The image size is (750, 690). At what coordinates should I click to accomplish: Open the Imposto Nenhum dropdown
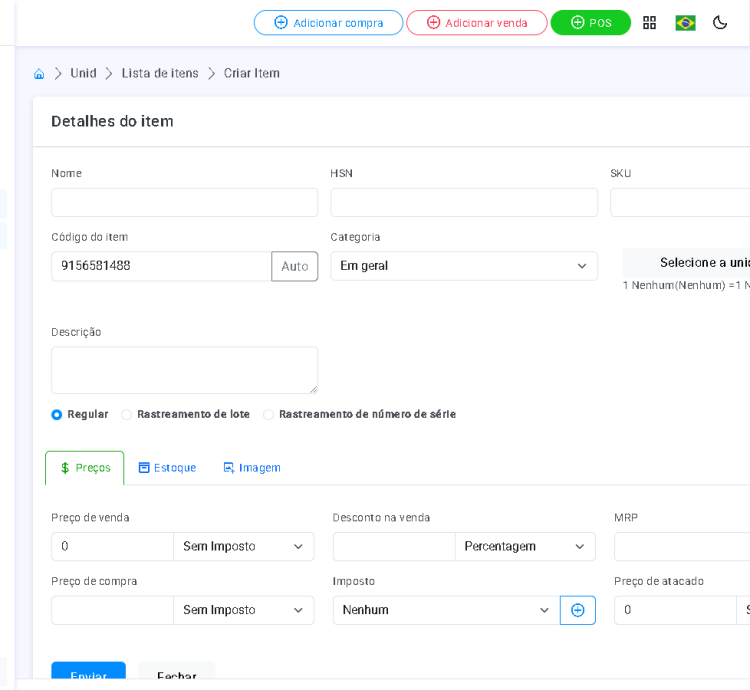(x=446, y=610)
